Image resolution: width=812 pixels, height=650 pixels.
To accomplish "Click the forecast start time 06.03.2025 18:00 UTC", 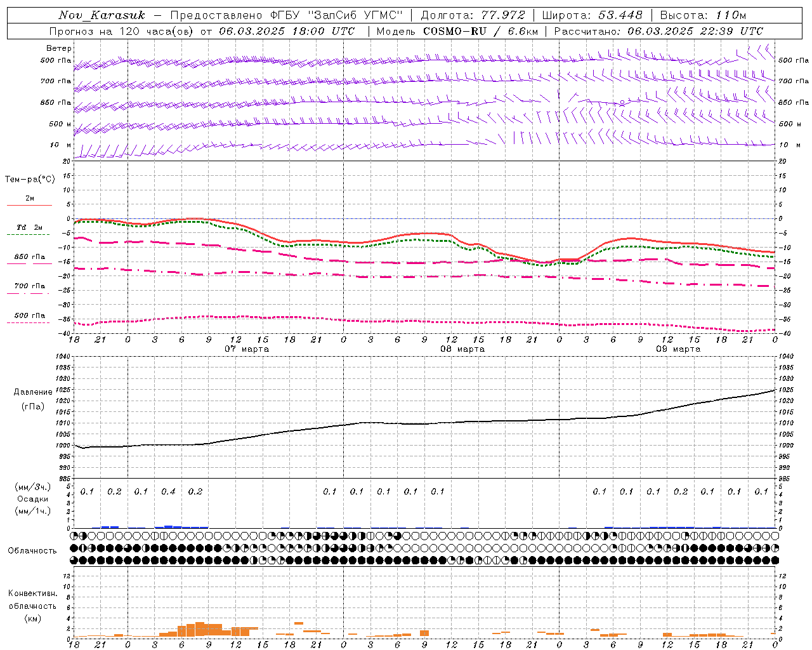I will click(287, 31).
